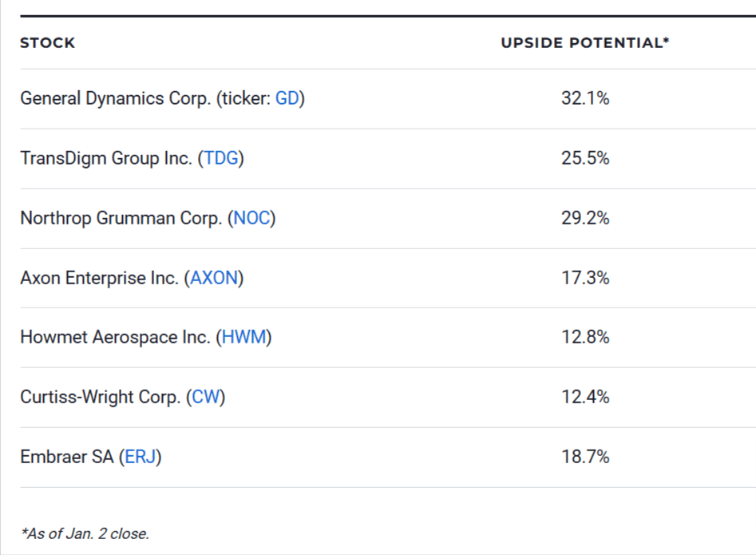
Task: Follow the AXON ticker link
Action: point(214,278)
